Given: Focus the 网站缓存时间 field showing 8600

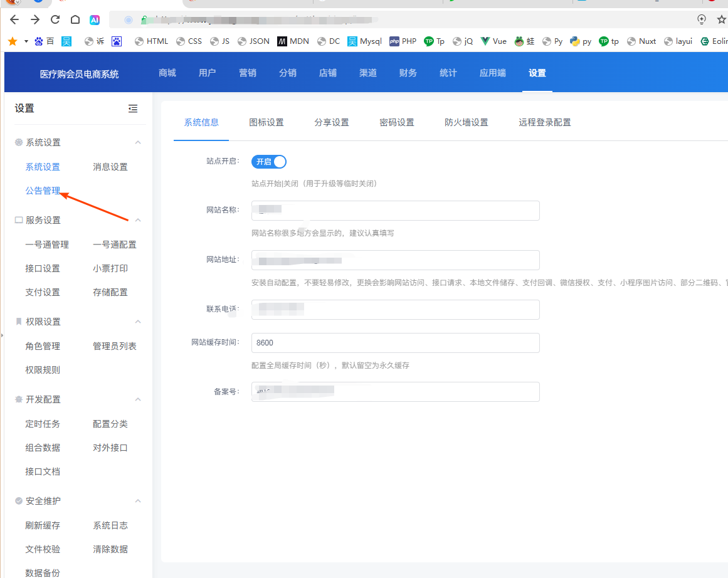Looking at the screenshot, I should coord(395,343).
